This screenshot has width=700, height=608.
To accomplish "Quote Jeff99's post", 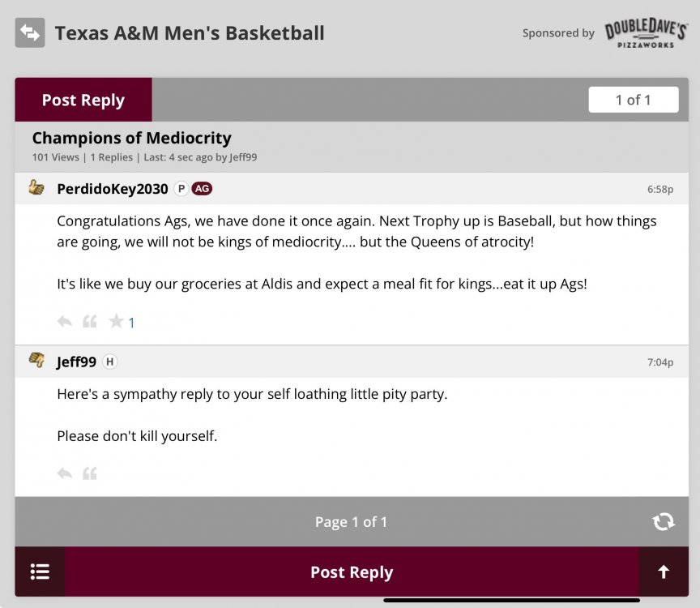I will [90, 473].
